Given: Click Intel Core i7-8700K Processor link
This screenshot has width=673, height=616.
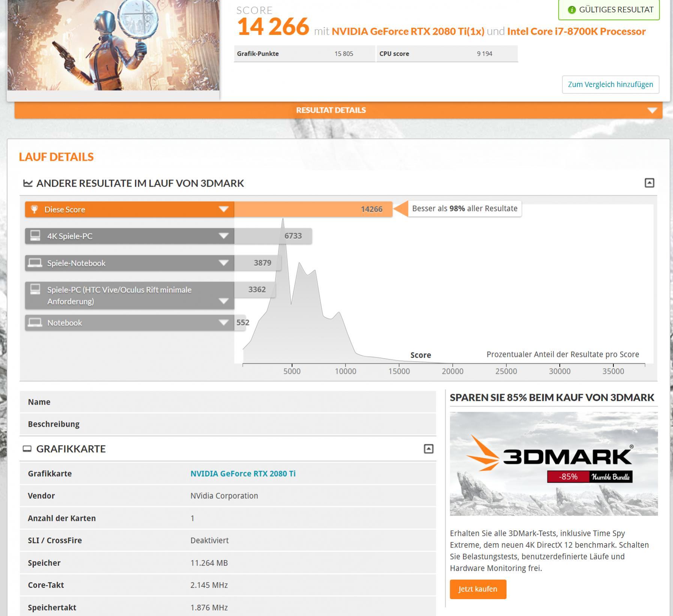Looking at the screenshot, I should coord(576,31).
